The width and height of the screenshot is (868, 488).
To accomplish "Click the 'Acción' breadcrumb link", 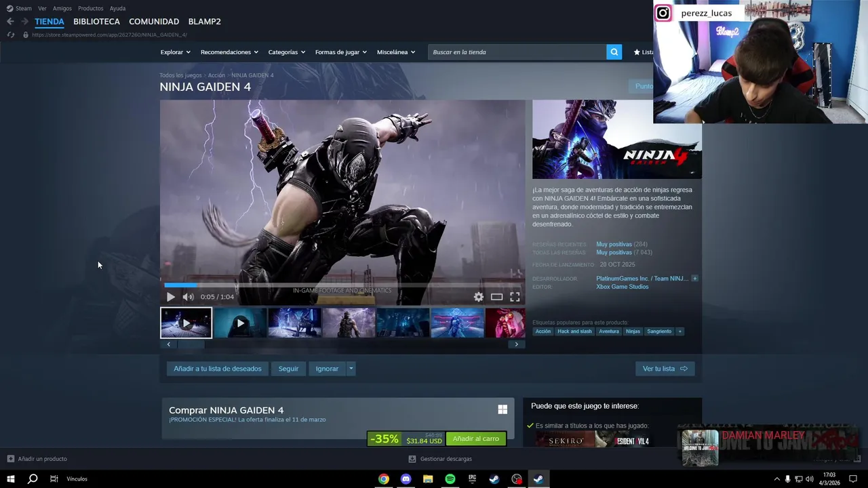I will (x=216, y=75).
